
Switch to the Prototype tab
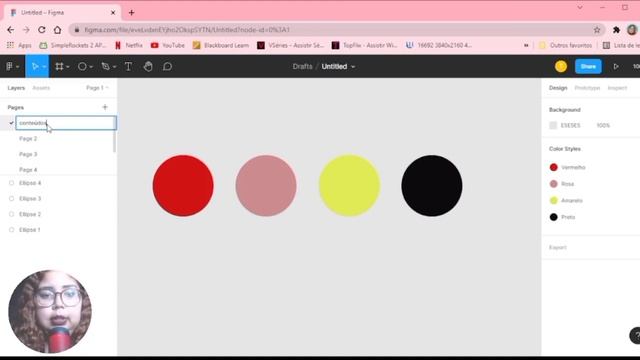pos(587,88)
